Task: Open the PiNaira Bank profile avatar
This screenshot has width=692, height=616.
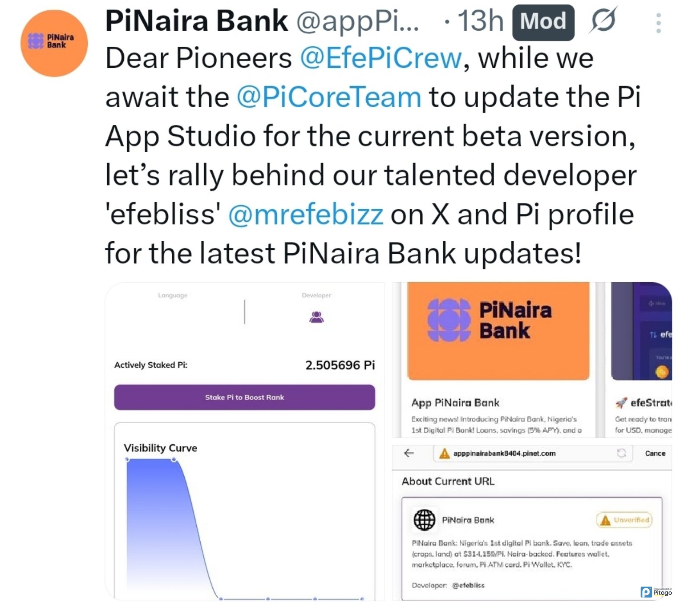Action: point(54,43)
